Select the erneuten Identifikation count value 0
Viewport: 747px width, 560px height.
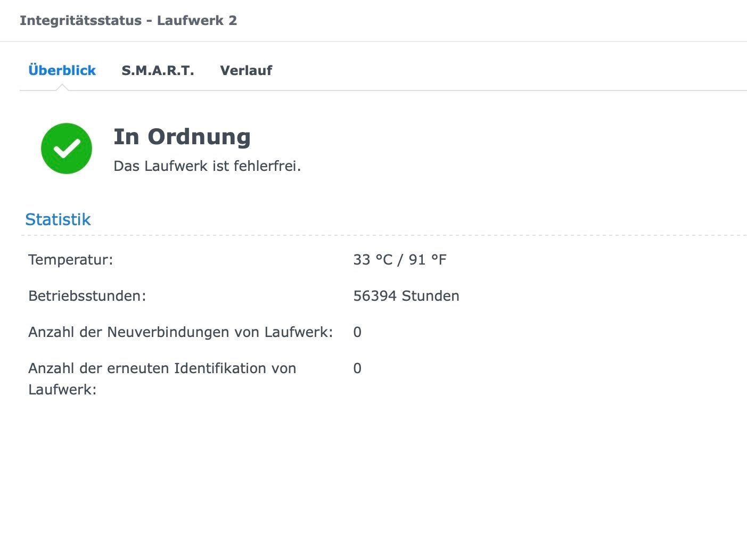coord(357,368)
